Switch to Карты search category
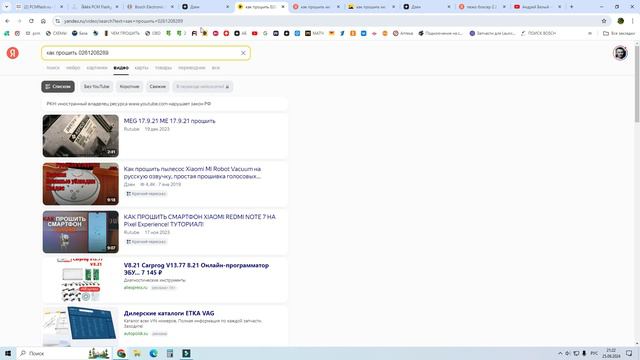The image size is (640, 360). [142, 68]
